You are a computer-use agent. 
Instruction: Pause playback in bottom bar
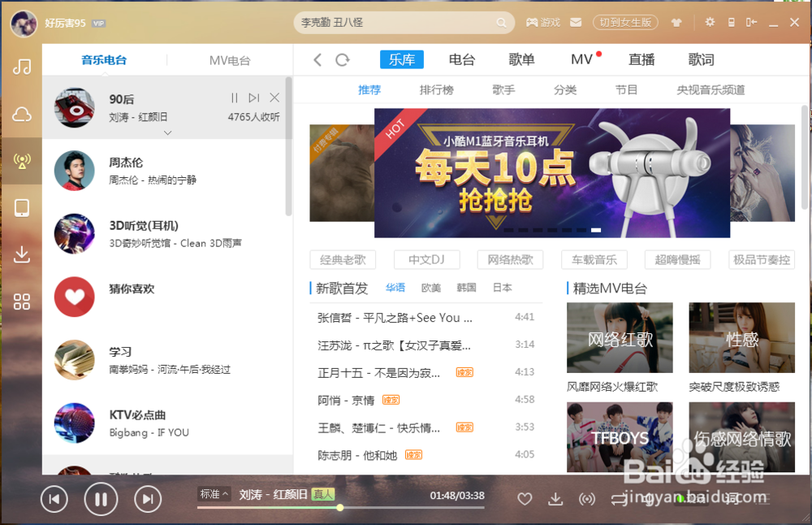[101, 499]
